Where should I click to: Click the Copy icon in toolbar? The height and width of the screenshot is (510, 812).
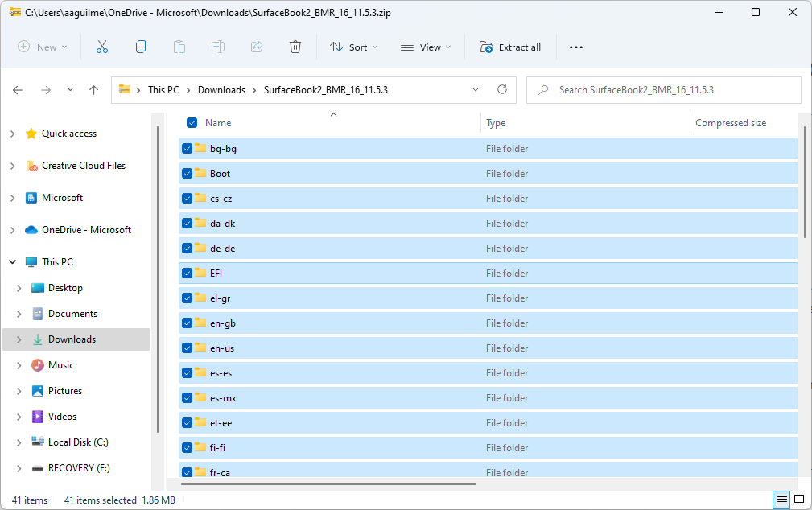(x=141, y=47)
